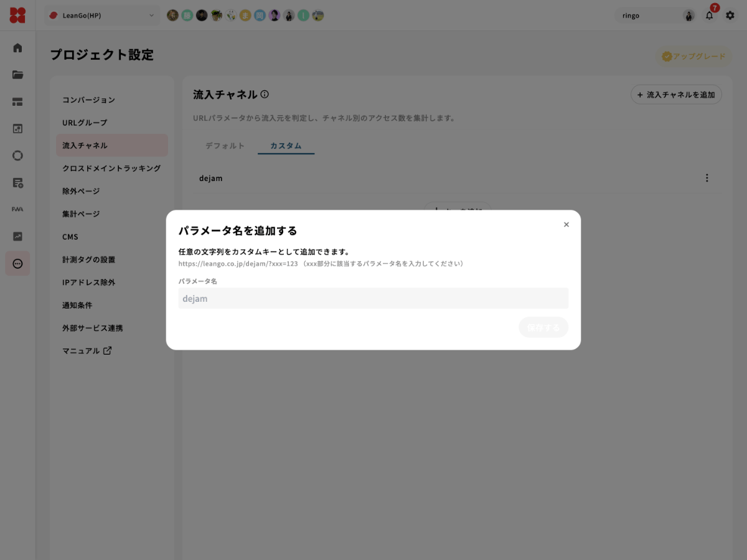Open the folder icon in the left sidebar
Viewport: 747px width, 560px height.
coord(17,75)
